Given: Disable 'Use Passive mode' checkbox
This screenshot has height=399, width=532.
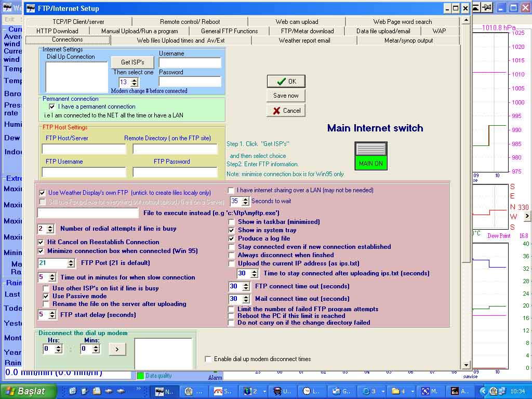Looking at the screenshot, I should 46,296.
